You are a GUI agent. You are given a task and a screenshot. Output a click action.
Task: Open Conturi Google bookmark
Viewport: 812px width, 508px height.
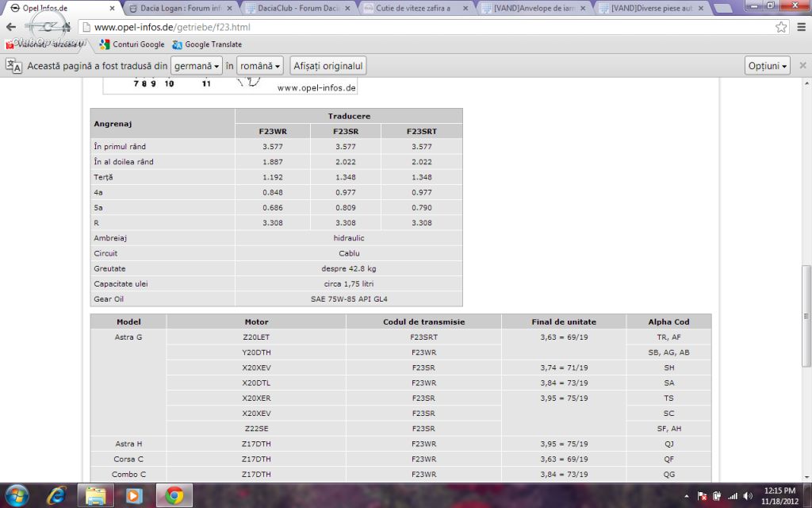(x=132, y=44)
